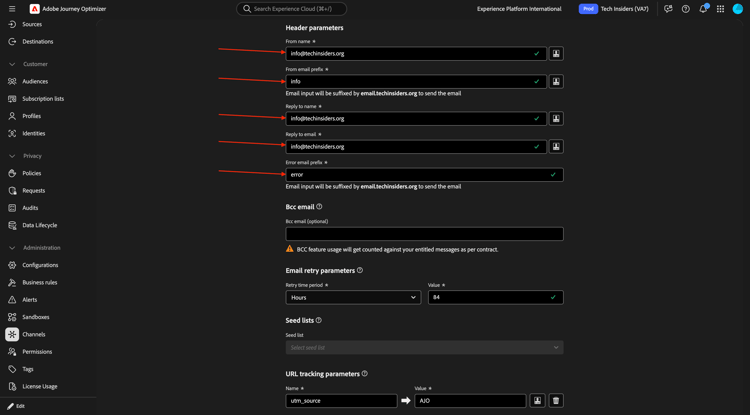Show Email retry parameters info tooltip
The width and height of the screenshot is (750, 415).
pyautogui.click(x=360, y=270)
